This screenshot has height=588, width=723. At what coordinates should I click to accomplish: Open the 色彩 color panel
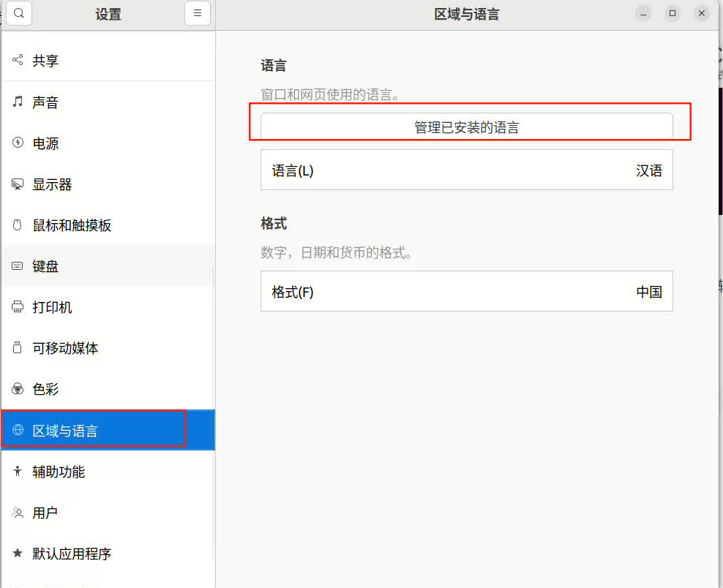point(108,389)
